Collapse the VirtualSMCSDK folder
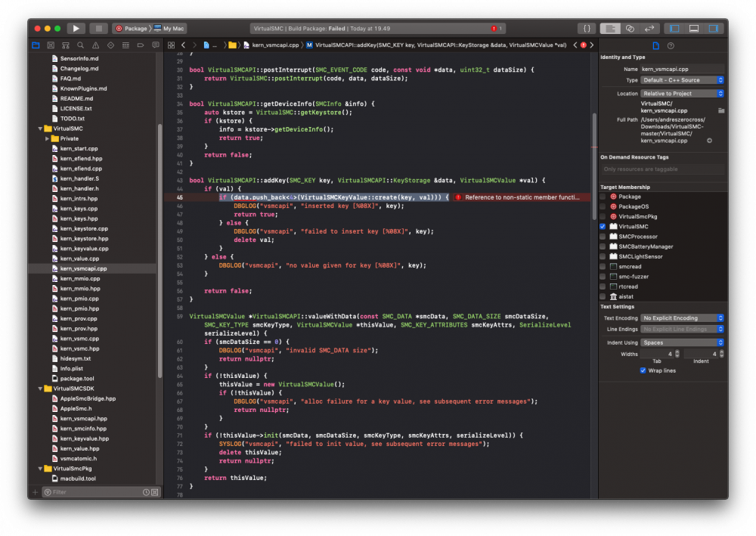 pyautogui.click(x=40, y=389)
